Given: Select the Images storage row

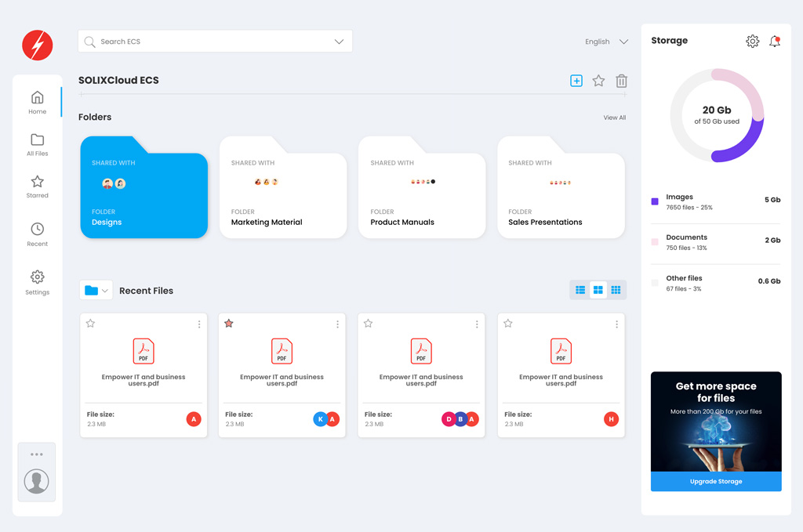Looking at the screenshot, I should point(715,202).
